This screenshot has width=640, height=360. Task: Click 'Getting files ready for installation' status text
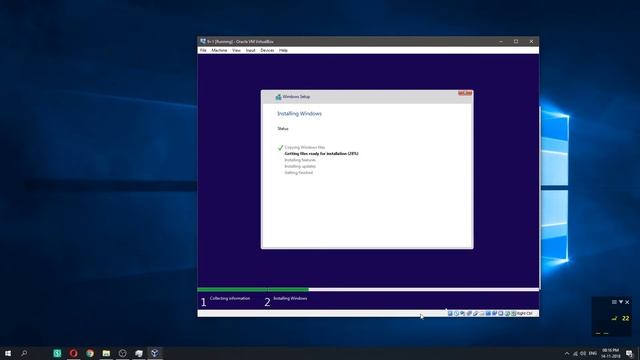322,153
